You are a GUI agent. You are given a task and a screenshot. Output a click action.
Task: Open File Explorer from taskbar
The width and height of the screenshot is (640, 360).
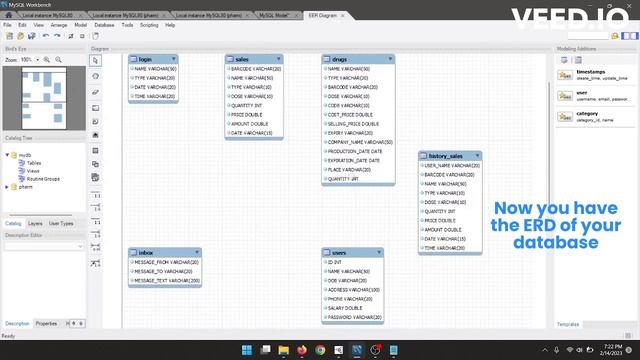(x=283, y=350)
